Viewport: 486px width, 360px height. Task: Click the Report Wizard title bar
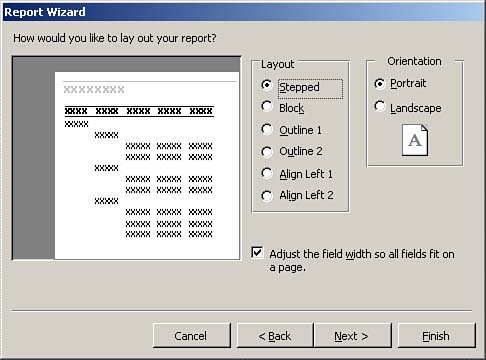pyautogui.click(x=243, y=12)
